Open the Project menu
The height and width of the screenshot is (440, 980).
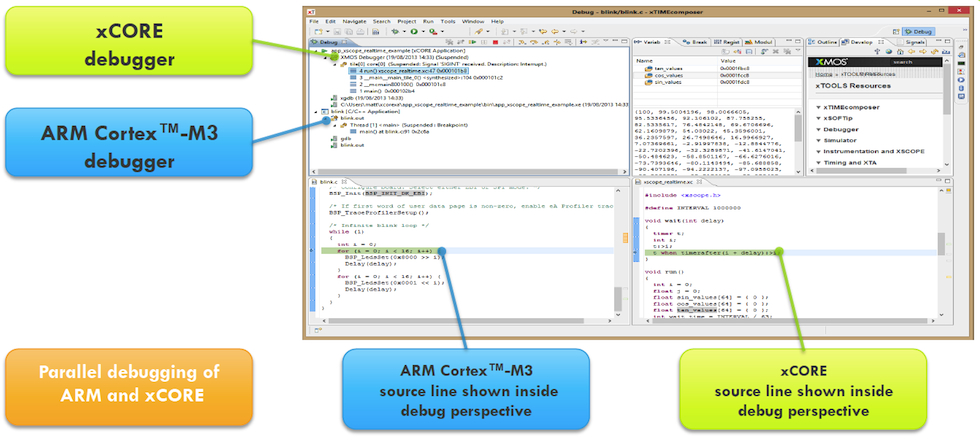tap(406, 21)
